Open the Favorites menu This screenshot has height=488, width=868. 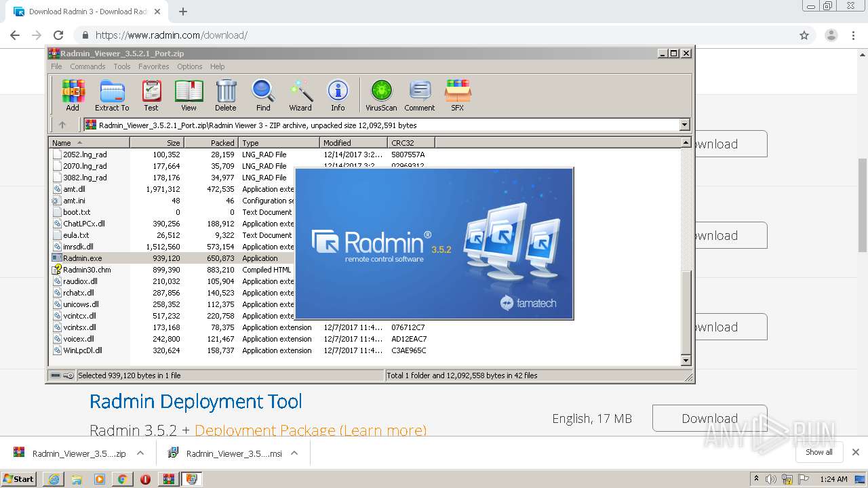point(154,66)
